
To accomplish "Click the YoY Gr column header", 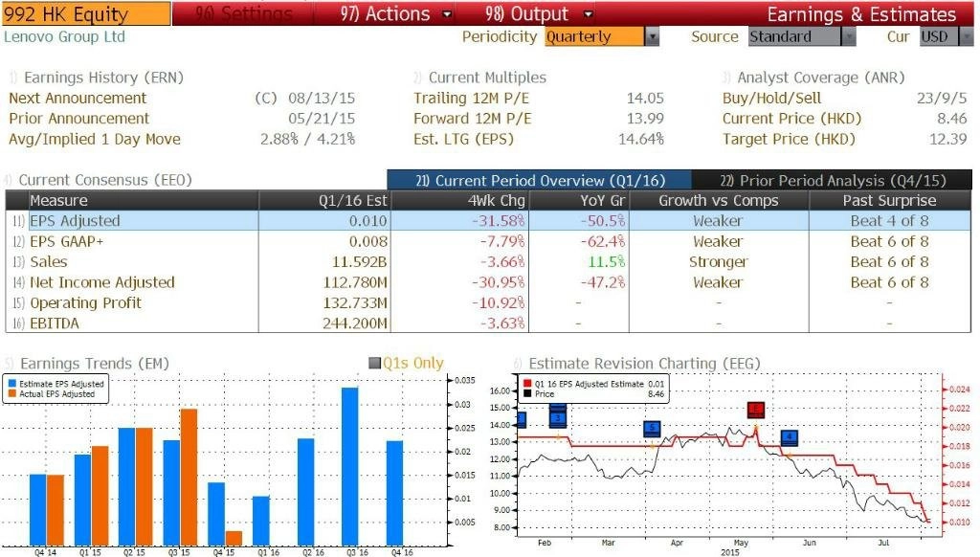I will [579, 201].
